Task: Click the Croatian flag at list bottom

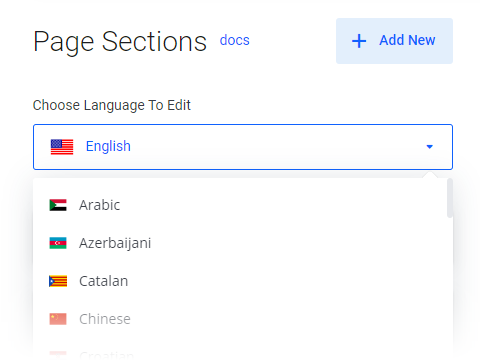Action: pos(58,356)
